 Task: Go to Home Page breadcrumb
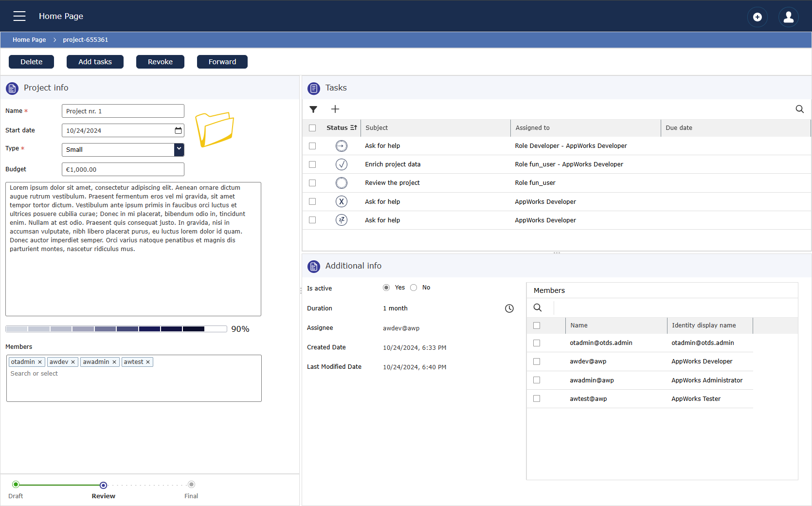29,40
